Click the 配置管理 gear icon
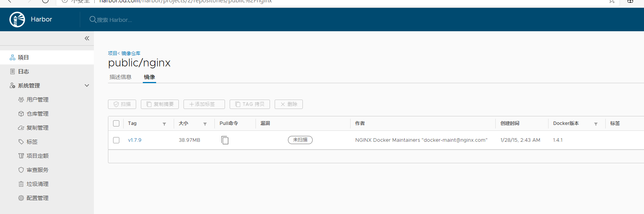 (21, 198)
